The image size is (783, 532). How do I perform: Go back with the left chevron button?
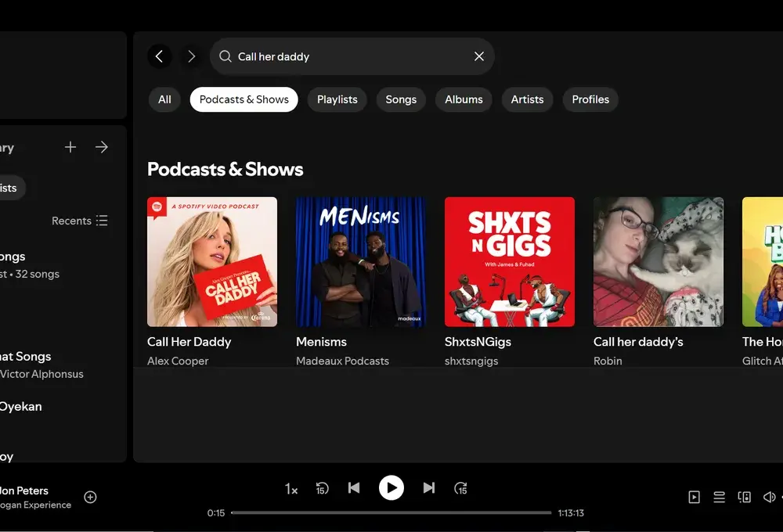[159, 56]
